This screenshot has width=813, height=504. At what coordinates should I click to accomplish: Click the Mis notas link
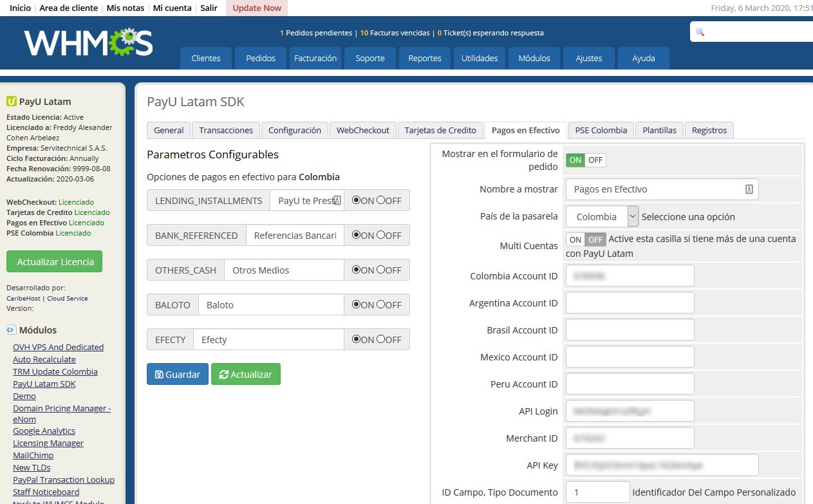126,8
